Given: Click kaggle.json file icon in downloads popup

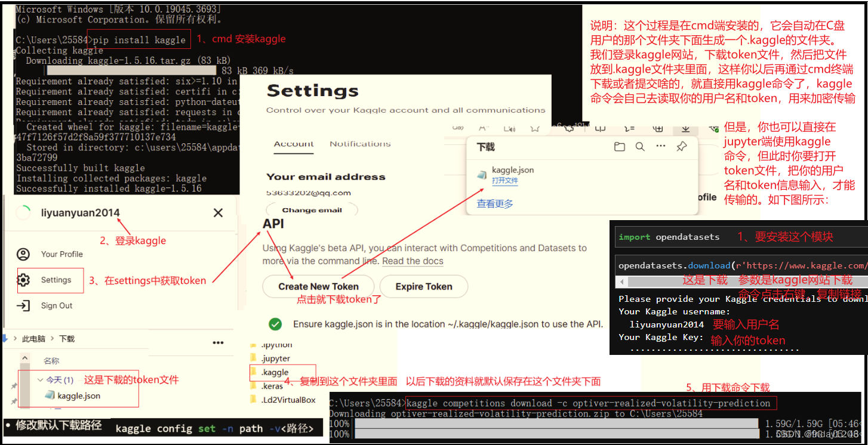Looking at the screenshot, I should coord(482,175).
